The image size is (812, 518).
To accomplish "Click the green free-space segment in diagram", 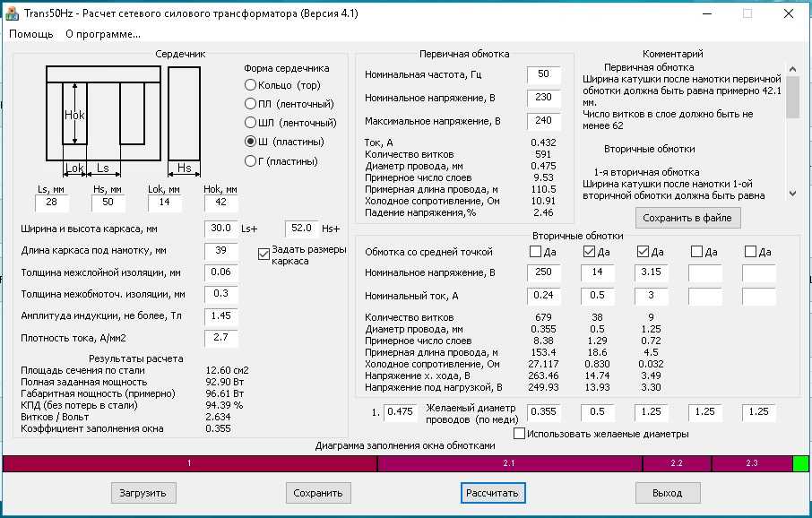I will tap(800, 463).
